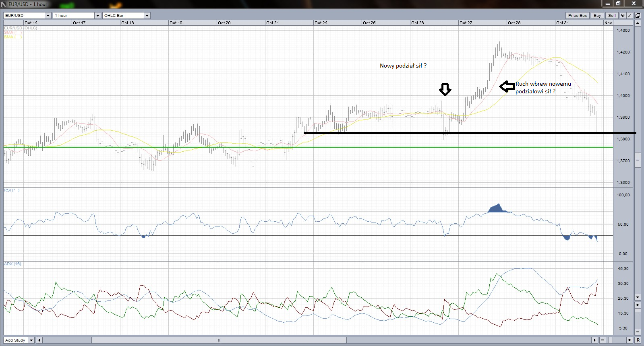Decrease vertical zoom with minus button
Image resolution: width=644 pixels, height=346 pixels.
638,332
